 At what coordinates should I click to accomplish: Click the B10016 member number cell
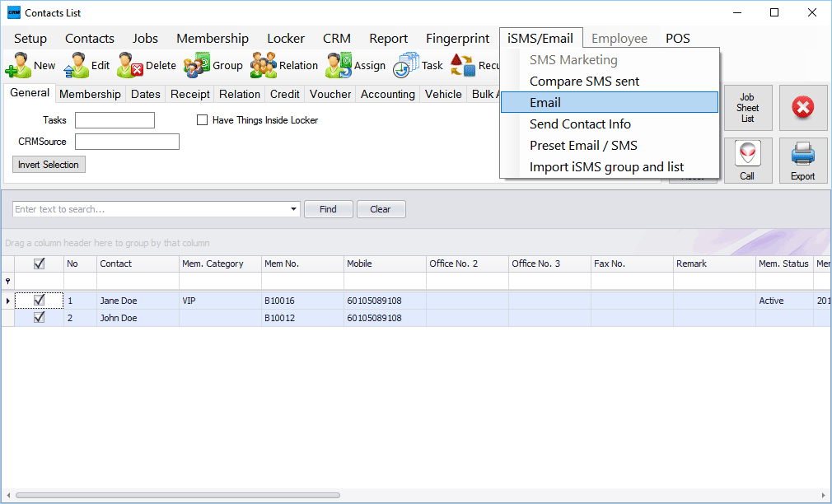tap(303, 301)
